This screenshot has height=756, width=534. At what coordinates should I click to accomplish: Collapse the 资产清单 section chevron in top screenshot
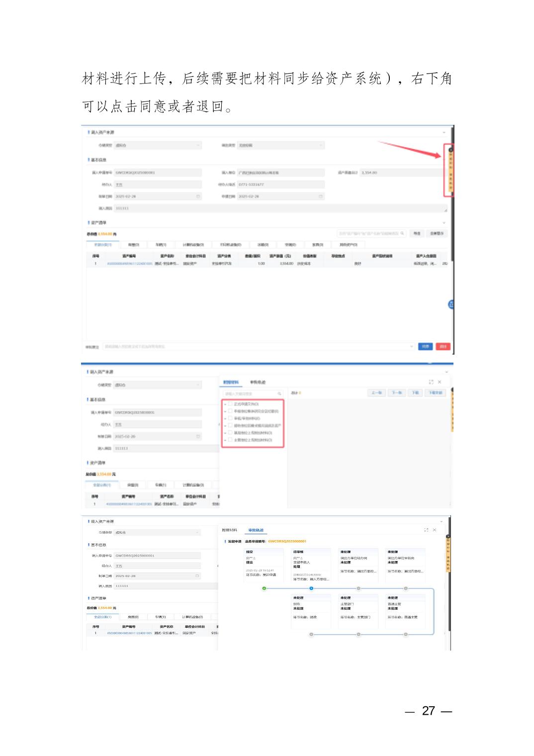[x=444, y=223]
